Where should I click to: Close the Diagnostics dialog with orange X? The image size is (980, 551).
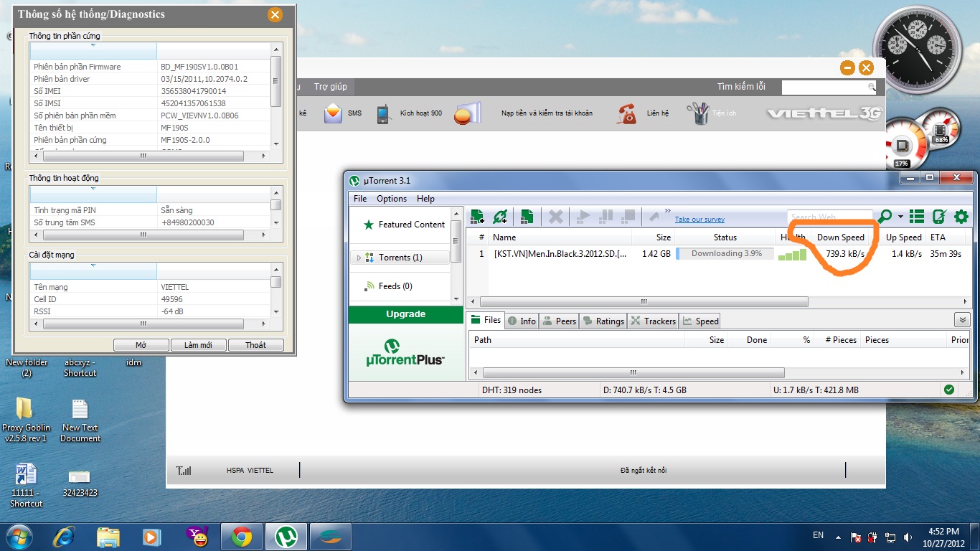(274, 14)
